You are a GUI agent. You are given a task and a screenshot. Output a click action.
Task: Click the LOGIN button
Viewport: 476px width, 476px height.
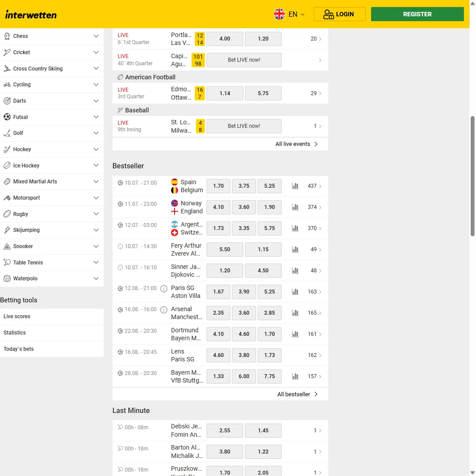(339, 14)
